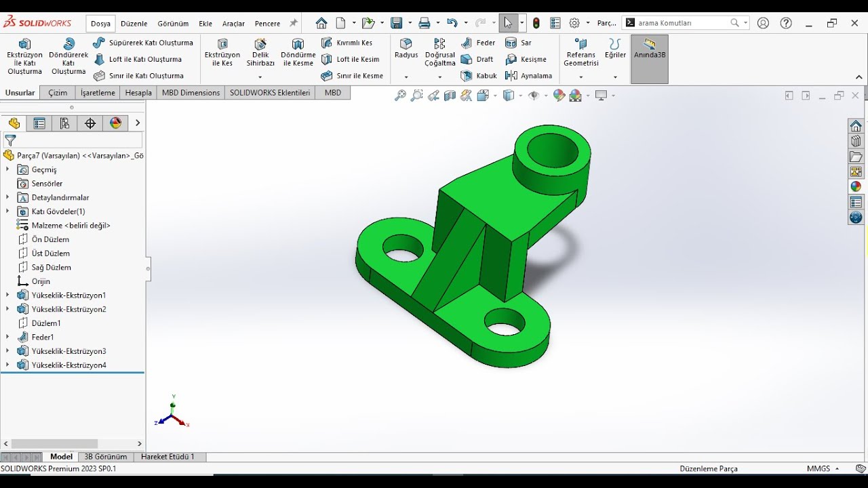Click Doğrusal Çoğaltma pattern tool
Screen dimensions: 868x488
[440, 53]
